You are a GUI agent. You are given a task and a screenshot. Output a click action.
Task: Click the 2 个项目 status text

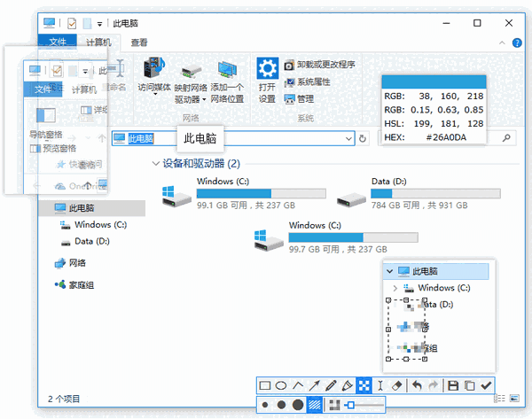point(64,399)
